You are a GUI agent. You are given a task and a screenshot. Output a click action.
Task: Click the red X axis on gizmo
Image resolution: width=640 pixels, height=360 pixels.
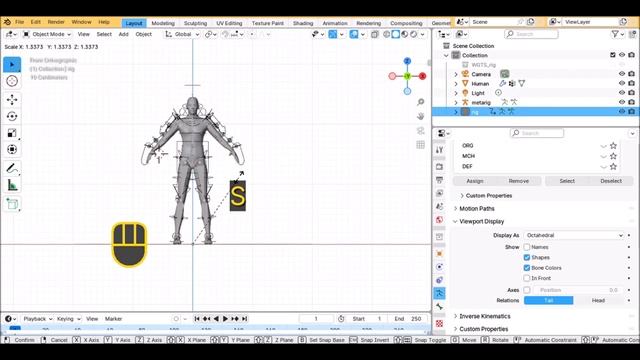coord(422,76)
